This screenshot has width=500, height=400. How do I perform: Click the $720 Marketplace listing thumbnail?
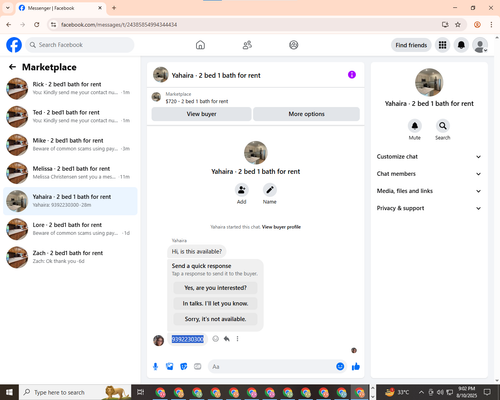(x=156, y=97)
